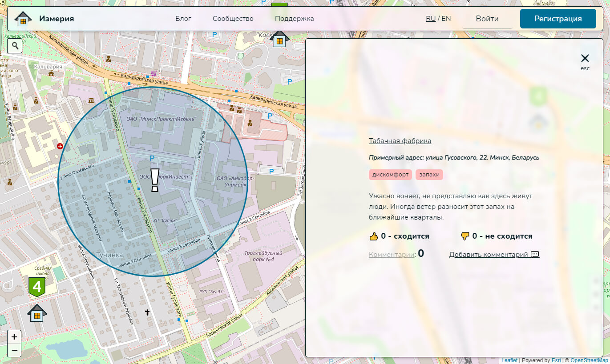This screenshot has width=610, height=364.
Task: Switch language to EN
Action: click(446, 19)
